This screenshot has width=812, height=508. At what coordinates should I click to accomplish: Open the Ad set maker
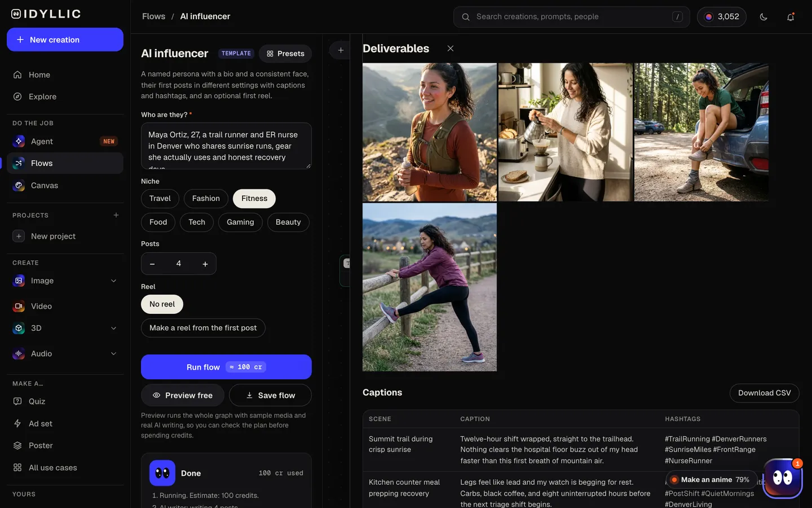click(65, 423)
